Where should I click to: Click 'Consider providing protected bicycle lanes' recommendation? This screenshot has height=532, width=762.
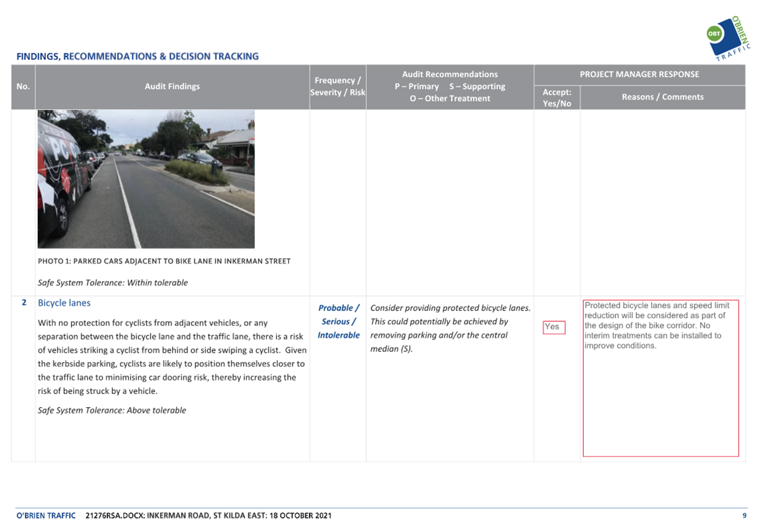tap(450, 328)
